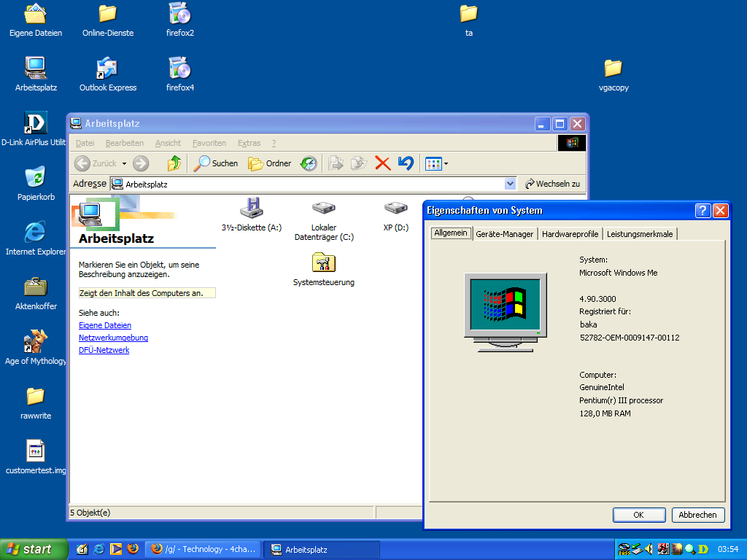Screen dimensions: 747x560
Task: Click the grayed Zurück back button
Action: (x=96, y=163)
